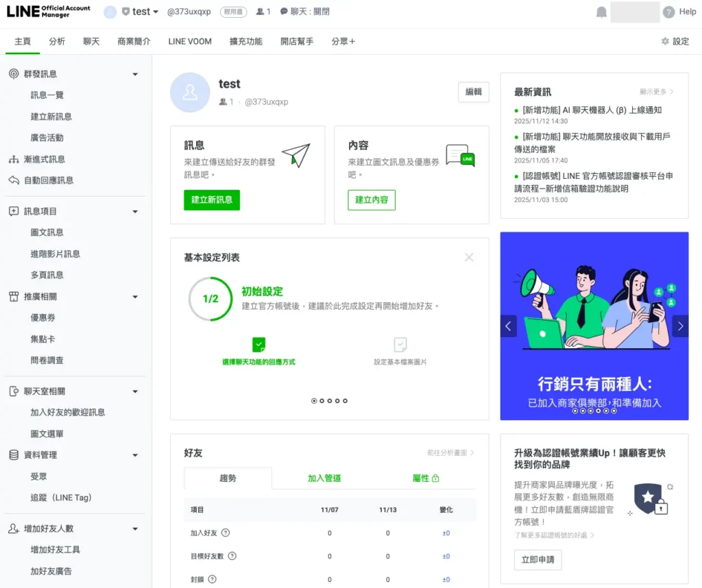Viewport: 702px width, 588px height.
Task: Collapse the 群發訊息 section
Action: 135,74
